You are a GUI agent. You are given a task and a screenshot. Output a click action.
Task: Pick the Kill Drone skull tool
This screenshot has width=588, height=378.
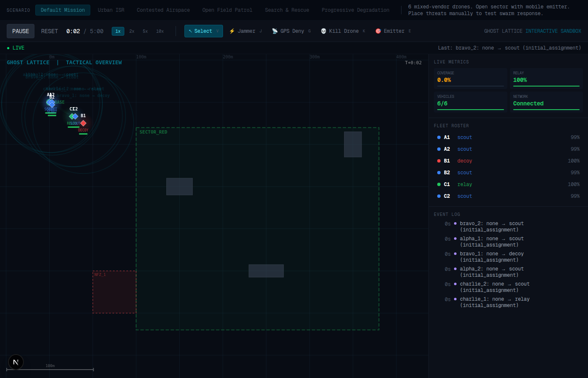[343, 31]
